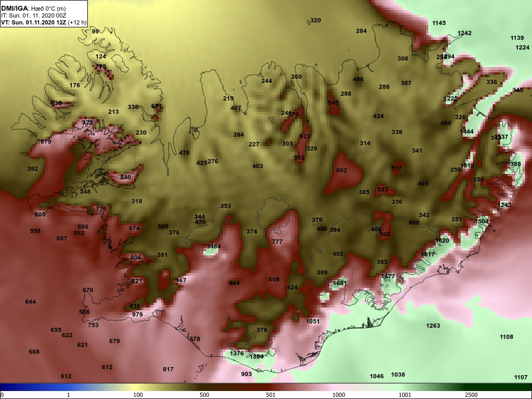Click the map value 1681

pyautogui.click(x=340, y=283)
